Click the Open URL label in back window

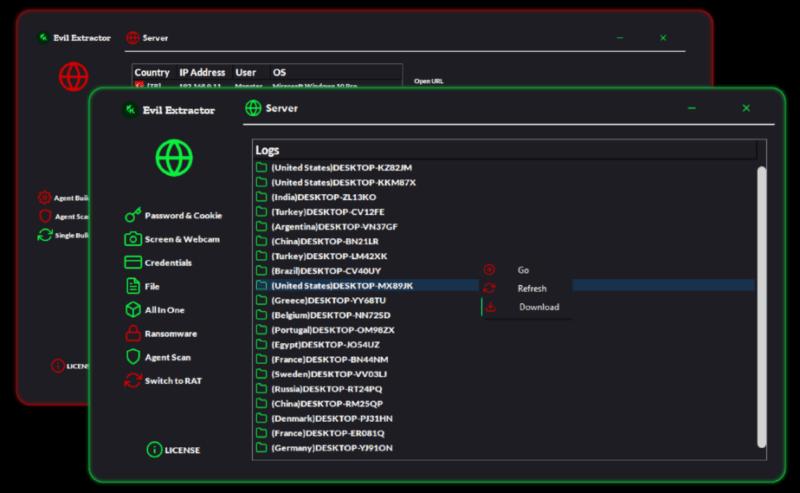(x=428, y=81)
